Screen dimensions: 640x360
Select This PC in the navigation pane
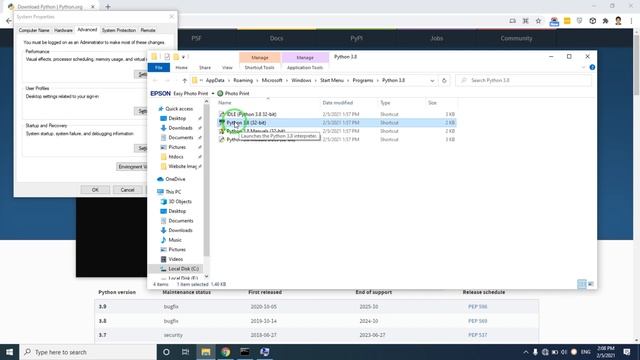coord(169,192)
